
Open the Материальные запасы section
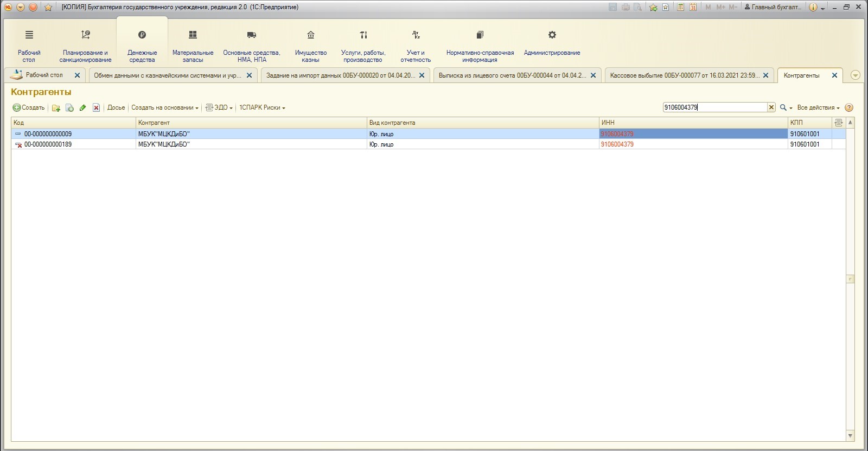click(x=193, y=43)
